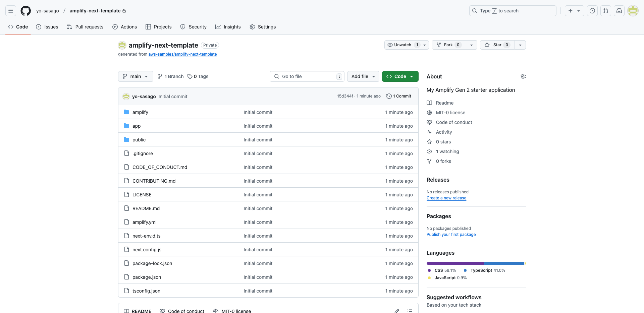Open the Issues tab
This screenshot has height=313, width=644.
click(47, 27)
